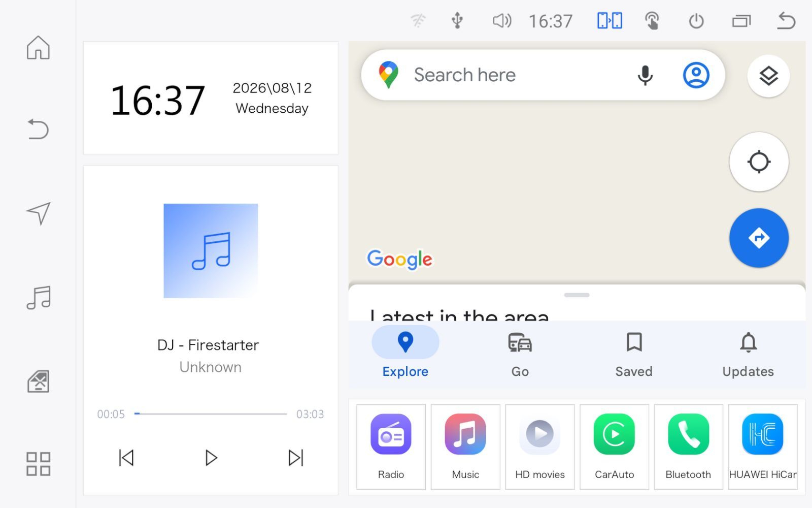Toggle the power button in the top bar
Image resolution: width=812 pixels, height=508 pixels.
coord(696,21)
